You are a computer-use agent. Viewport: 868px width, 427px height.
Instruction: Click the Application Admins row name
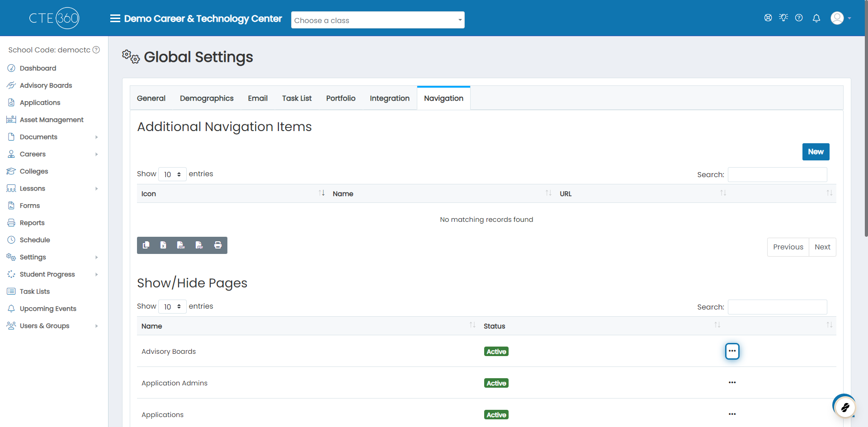tap(175, 383)
